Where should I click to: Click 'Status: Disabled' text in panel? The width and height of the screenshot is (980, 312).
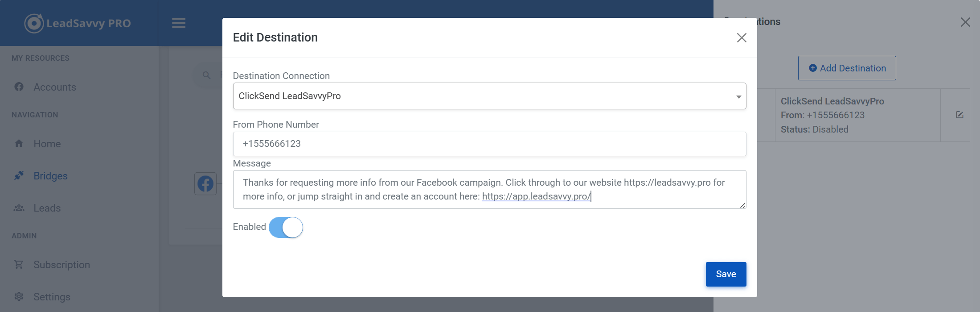click(x=815, y=129)
